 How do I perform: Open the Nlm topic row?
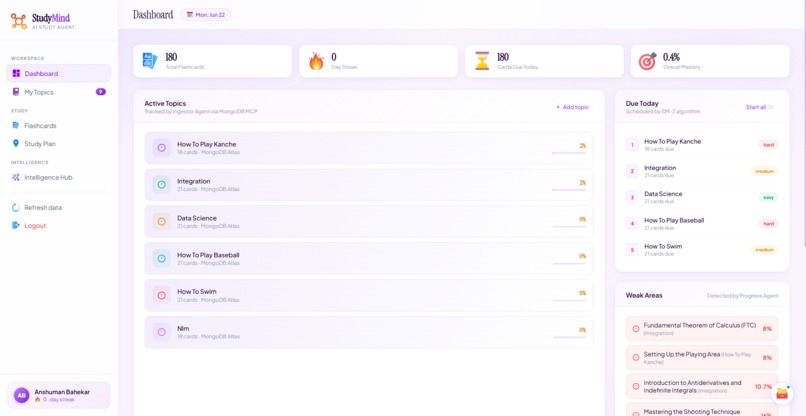[x=369, y=332]
